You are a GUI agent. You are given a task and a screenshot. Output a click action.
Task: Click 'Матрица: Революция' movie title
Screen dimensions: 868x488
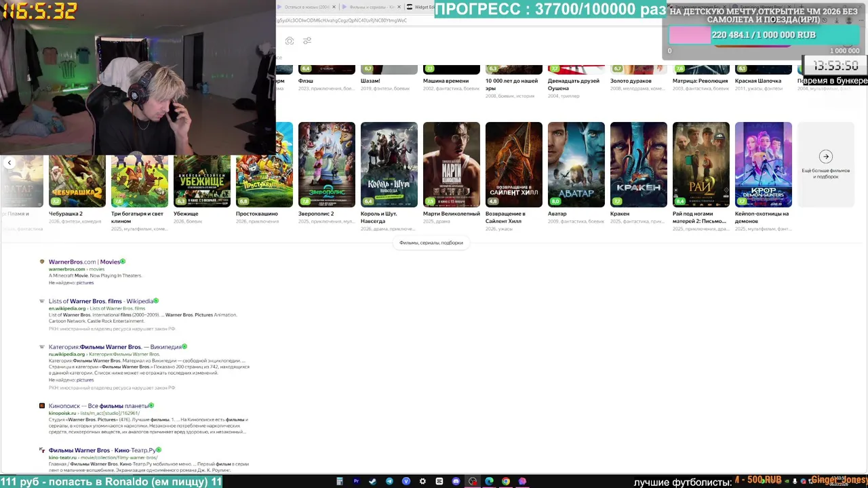pyautogui.click(x=700, y=81)
